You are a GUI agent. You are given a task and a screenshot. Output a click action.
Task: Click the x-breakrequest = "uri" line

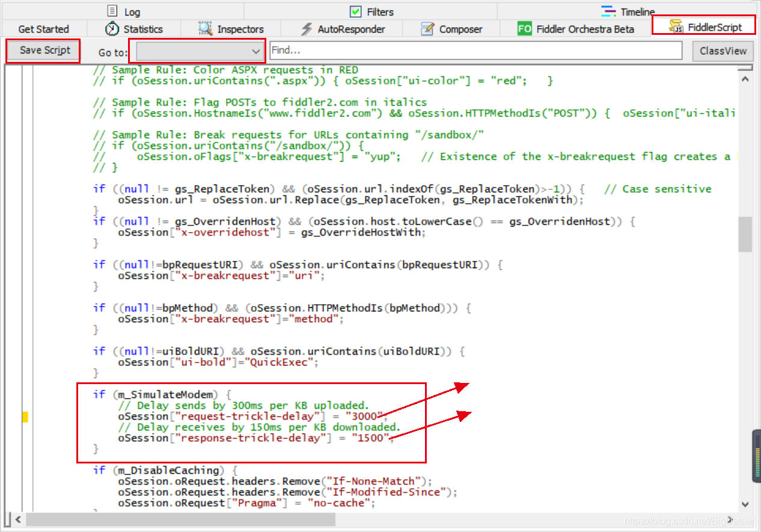[222, 275]
